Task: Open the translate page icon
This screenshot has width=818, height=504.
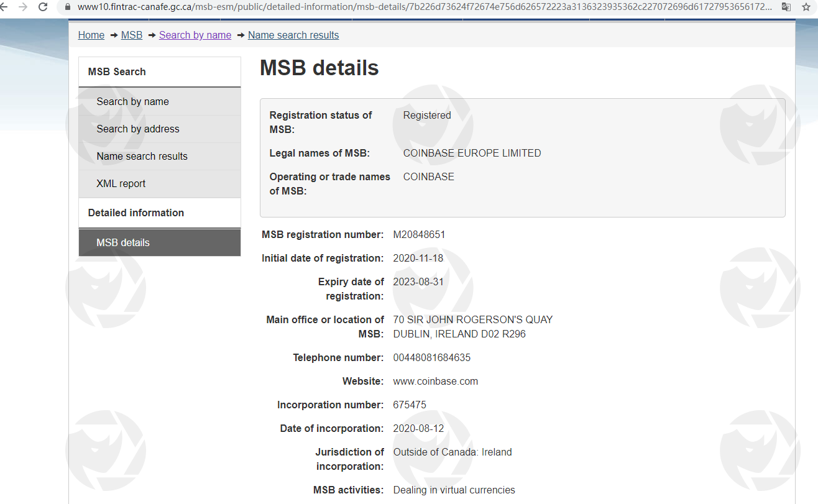Action: [x=786, y=7]
